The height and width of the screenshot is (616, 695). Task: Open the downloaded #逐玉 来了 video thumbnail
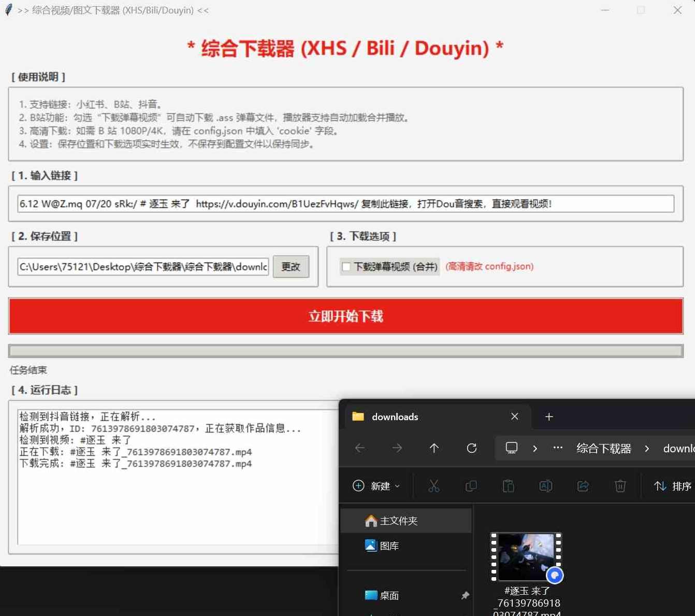pos(525,557)
